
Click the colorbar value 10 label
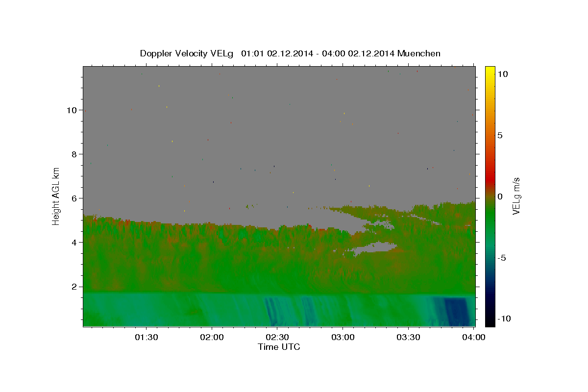pos(502,74)
